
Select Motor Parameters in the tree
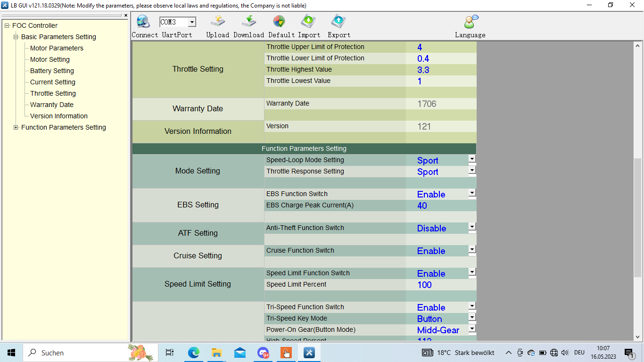coord(57,48)
